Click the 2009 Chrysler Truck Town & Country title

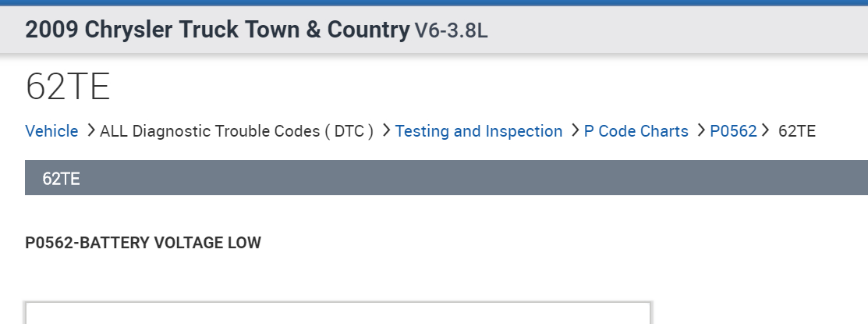click(217, 30)
